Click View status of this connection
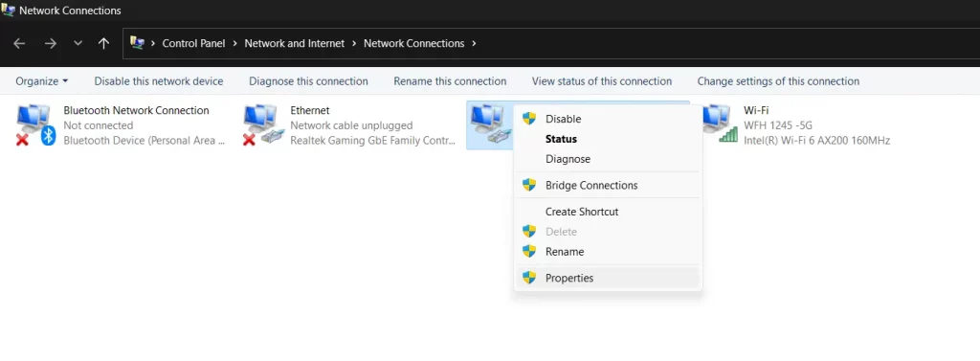This screenshot has height=361, width=980. click(x=602, y=80)
